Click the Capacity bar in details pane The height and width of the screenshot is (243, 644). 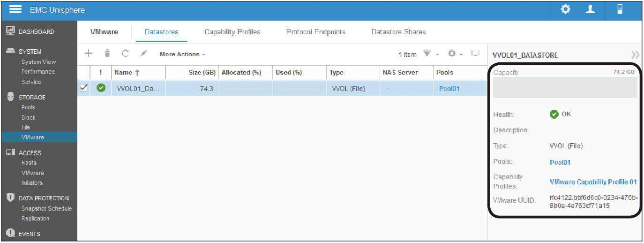click(x=565, y=87)
